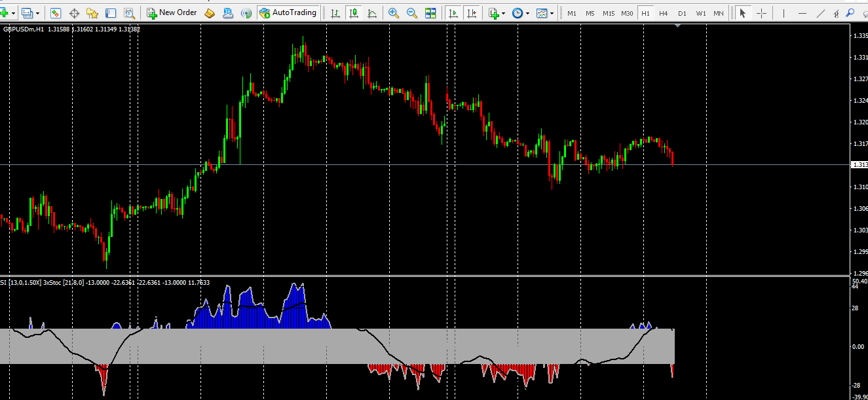Expand the Templates dropdown arrow
868x400 pixels.
pos(552,12)
